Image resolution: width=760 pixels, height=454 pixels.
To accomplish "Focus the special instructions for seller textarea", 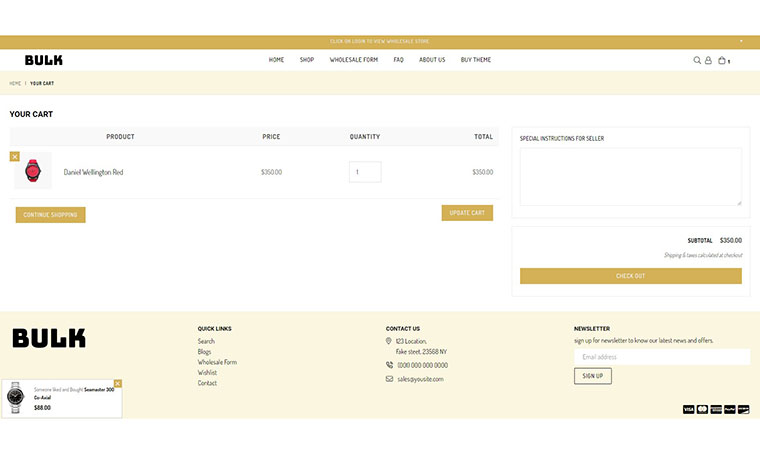I will [630, 177].
